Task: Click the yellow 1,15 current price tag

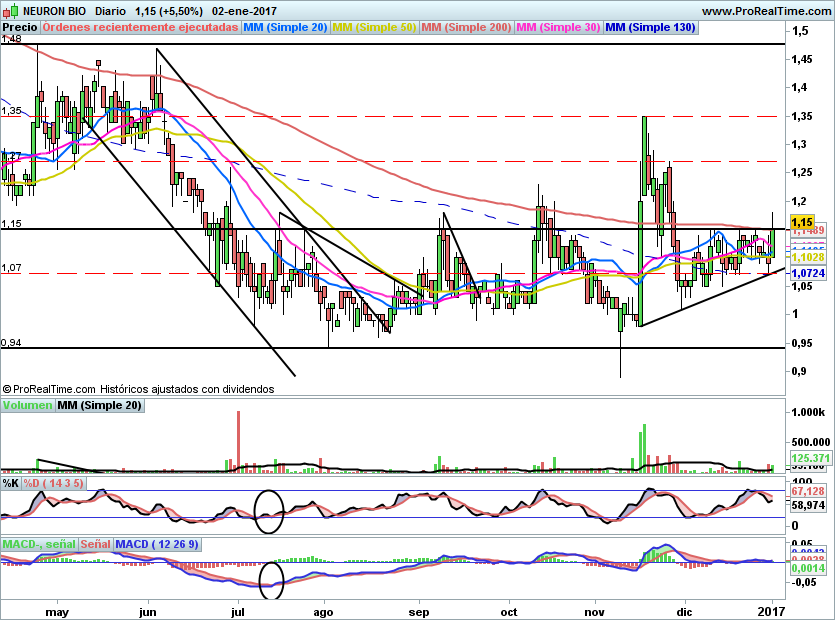Action: pos(801,222)
